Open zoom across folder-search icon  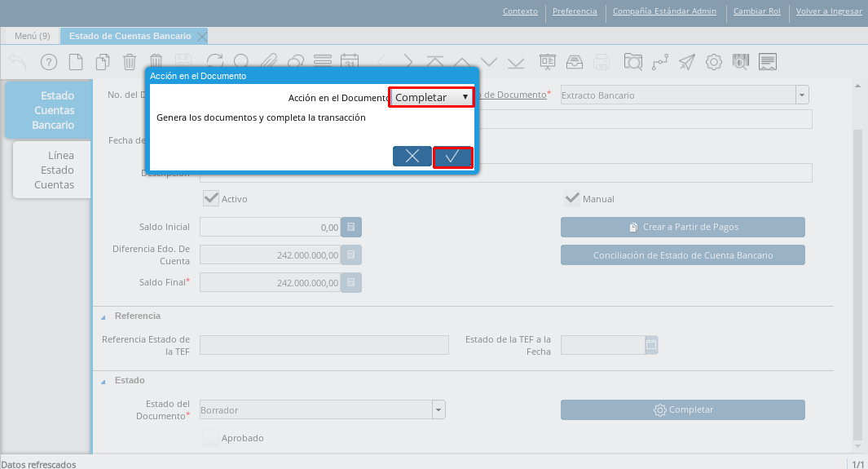tap(632, 61)
